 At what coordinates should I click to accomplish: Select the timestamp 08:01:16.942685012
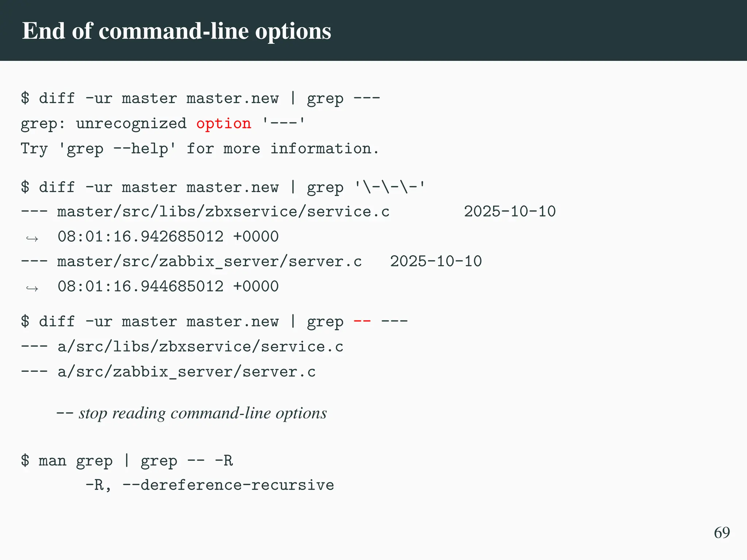coord(140,237)
